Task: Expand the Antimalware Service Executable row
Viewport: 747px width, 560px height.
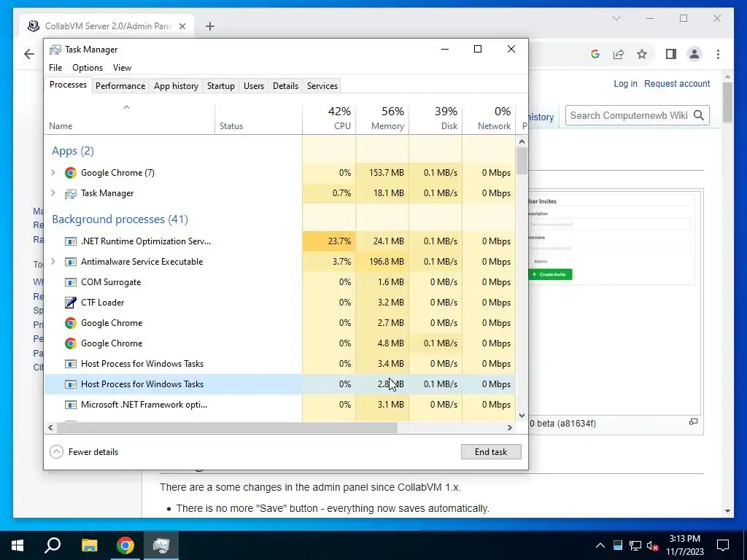Action: [53, 262]
